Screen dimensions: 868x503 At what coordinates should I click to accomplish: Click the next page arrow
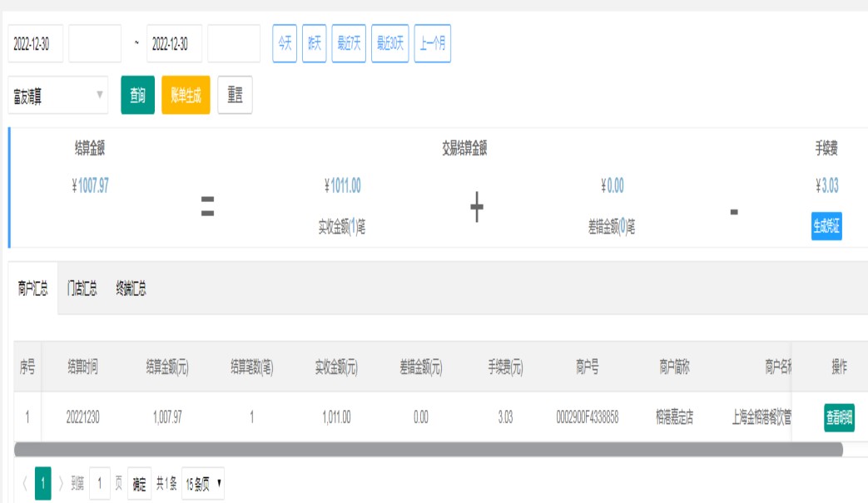pos(61,483)
